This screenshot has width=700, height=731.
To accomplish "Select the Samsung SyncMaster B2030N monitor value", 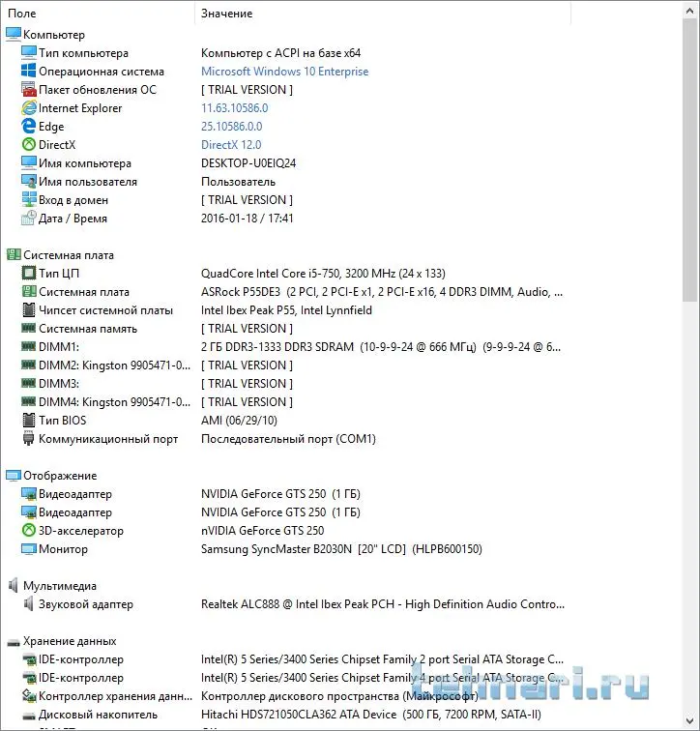I will coord(341,548).
